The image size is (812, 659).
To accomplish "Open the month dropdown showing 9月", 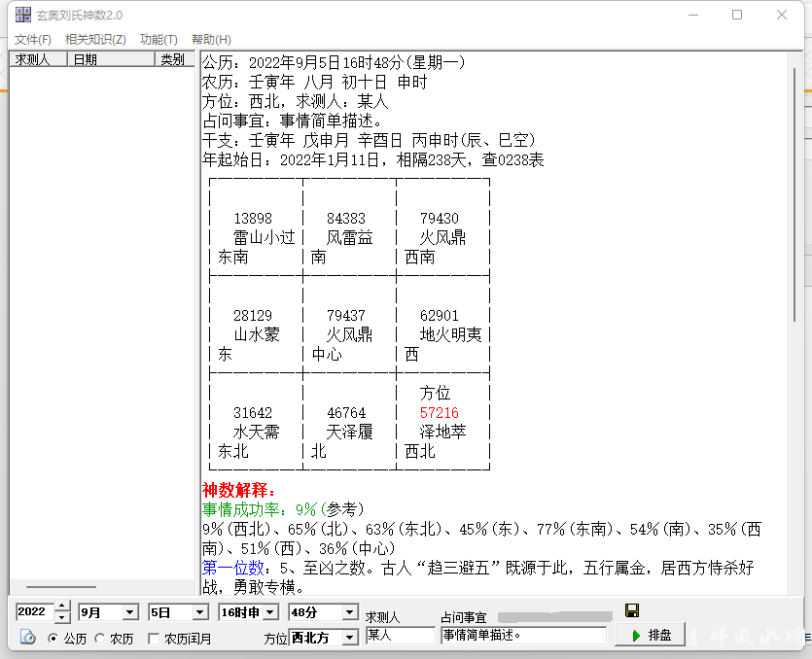I will 130,612.
